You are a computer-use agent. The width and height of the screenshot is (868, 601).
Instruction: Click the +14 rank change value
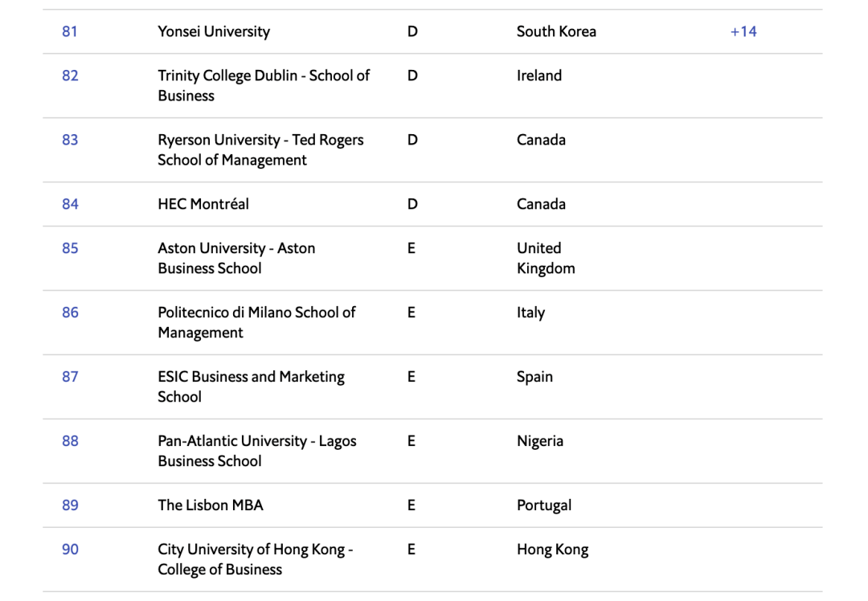pos(743,32)
